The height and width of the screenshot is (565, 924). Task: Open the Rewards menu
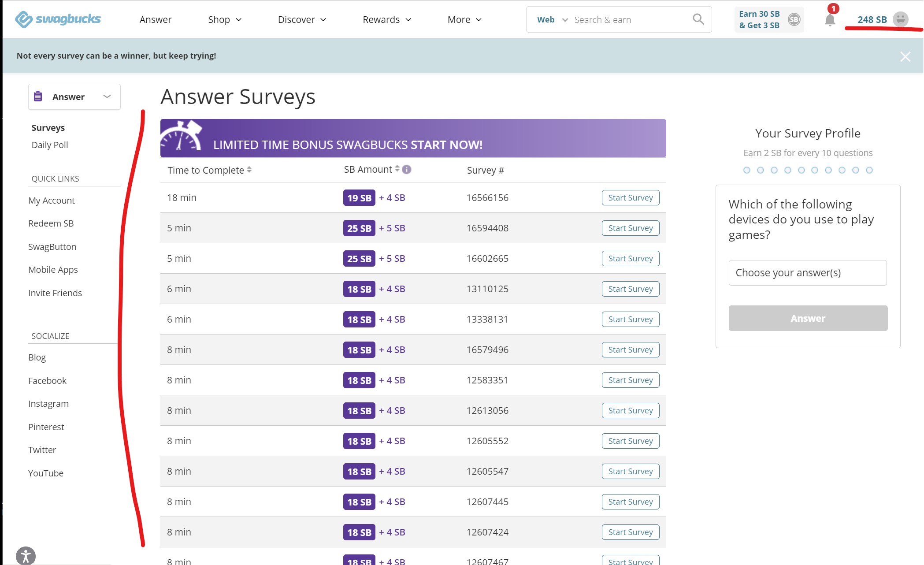(386, 19)
